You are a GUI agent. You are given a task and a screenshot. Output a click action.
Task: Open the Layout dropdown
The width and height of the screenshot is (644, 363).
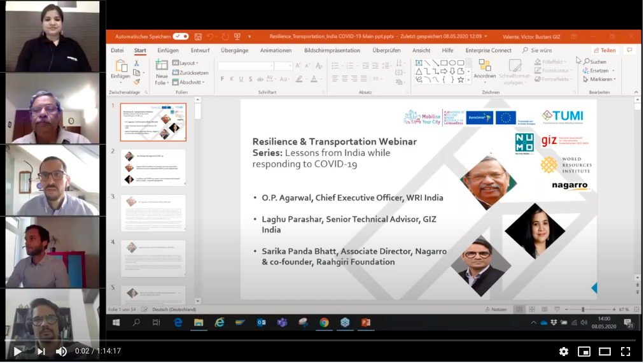pyautogui.click(x=185, y=63)
